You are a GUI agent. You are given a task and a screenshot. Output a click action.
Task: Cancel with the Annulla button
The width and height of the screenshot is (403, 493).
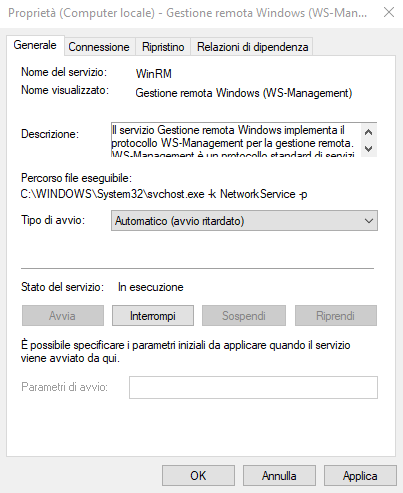click(279, 476)
